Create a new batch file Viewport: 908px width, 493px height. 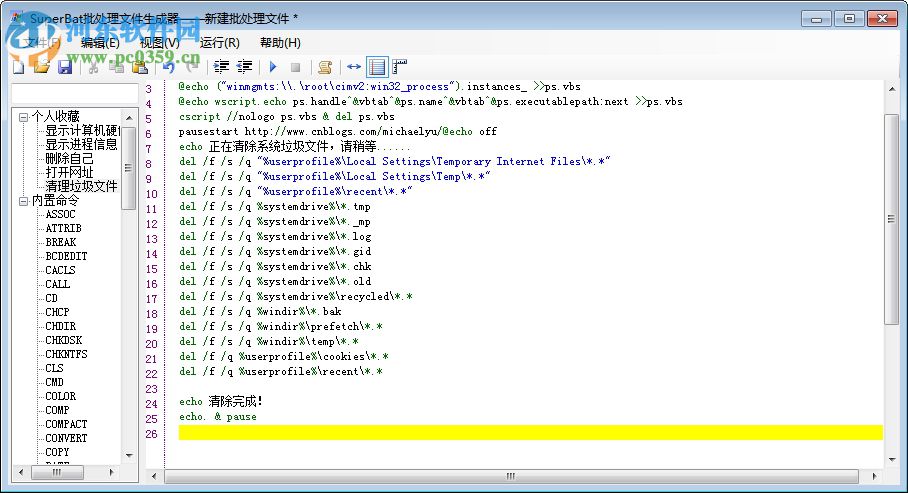[19, 67]
